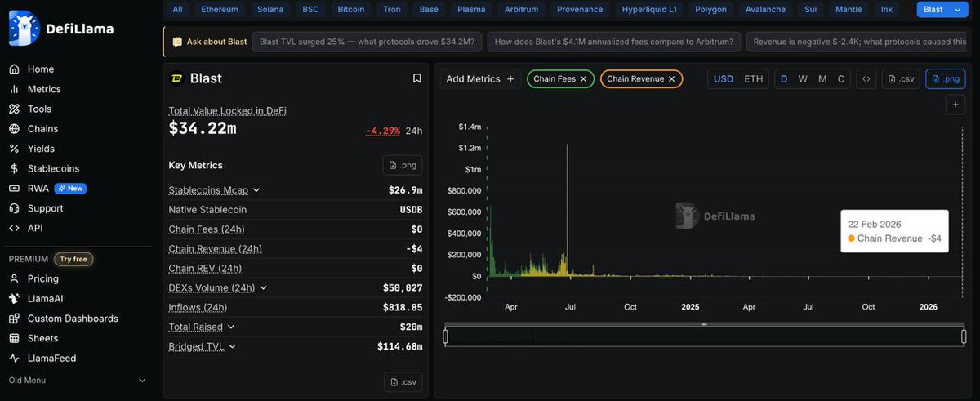Select the Solana chain tab
980x401 pixels.
(x=269, y=10)
